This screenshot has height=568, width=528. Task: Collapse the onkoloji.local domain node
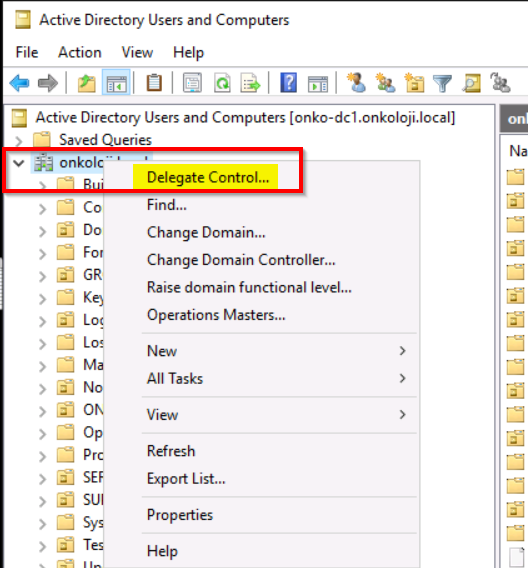coord(18,163)
